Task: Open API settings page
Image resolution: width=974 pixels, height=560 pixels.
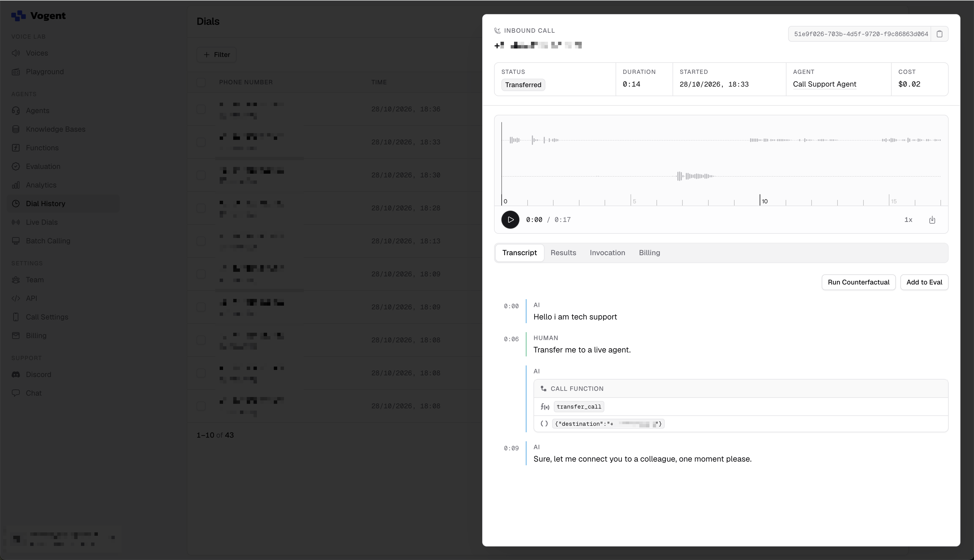Action: click(x=24, y=298)
